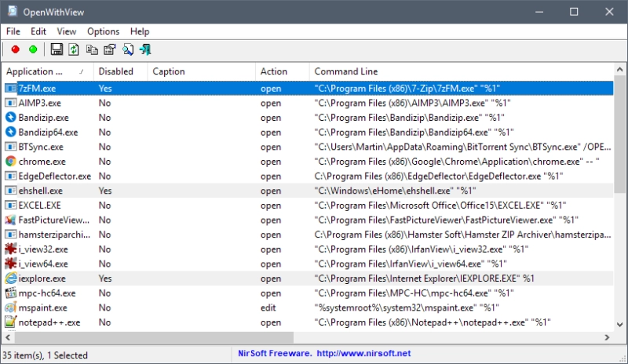Click the FastPictureViewer row icon

click(11, 220)
